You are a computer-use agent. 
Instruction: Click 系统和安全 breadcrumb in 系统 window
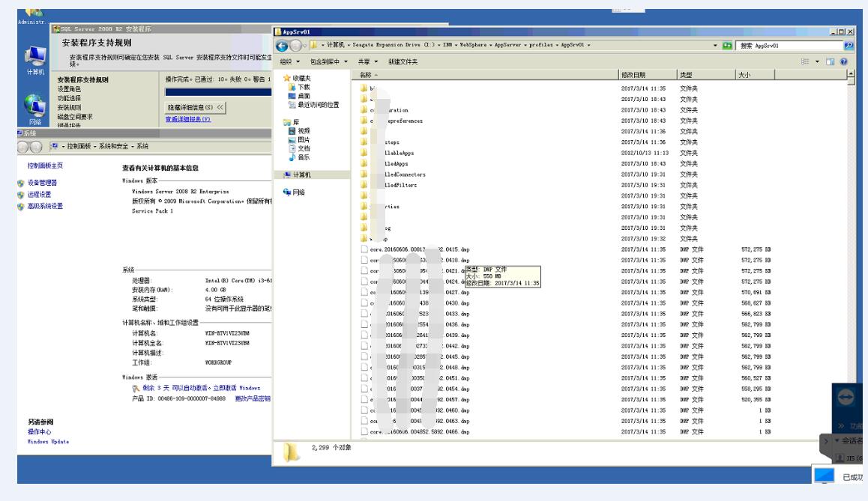point(113,146)
